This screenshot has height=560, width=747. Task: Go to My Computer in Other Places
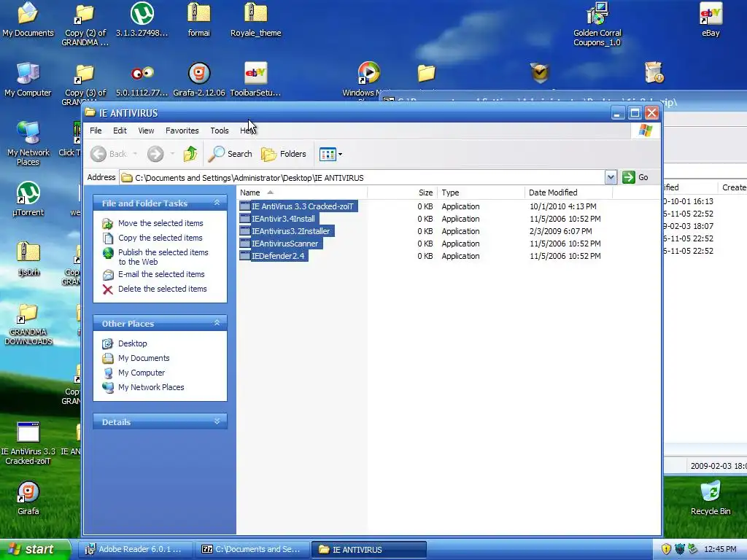coord(142,373)
